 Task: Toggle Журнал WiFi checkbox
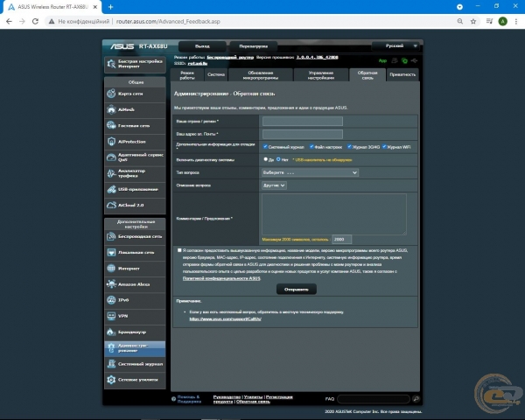click(384, 146)
